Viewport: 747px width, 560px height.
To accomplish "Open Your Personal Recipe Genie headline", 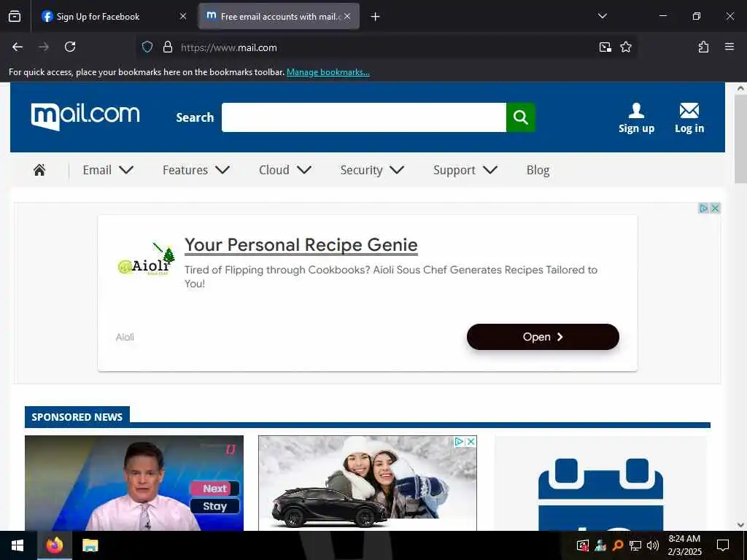I will coord(301,245).
